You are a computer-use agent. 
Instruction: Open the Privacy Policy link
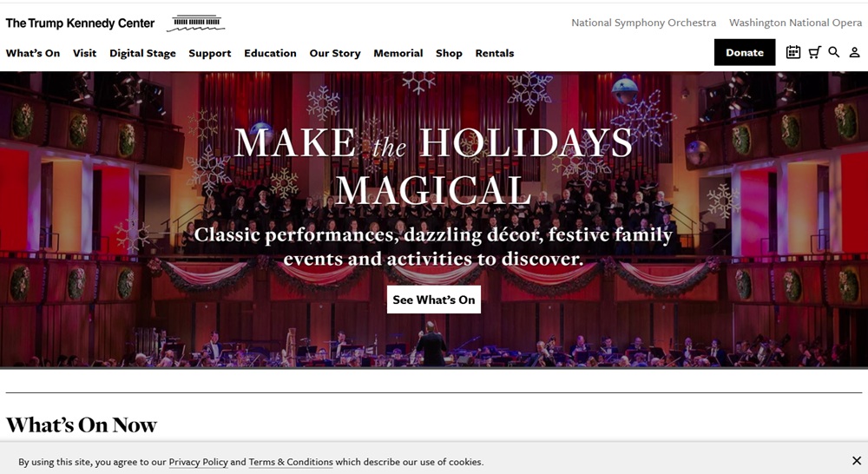[198, 463]
